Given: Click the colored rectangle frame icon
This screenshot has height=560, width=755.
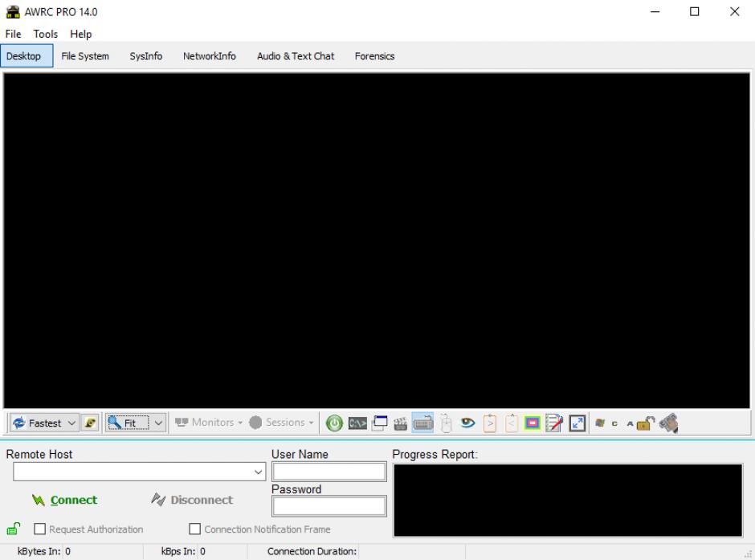Looking at the screenshot, I should (533, 423).
